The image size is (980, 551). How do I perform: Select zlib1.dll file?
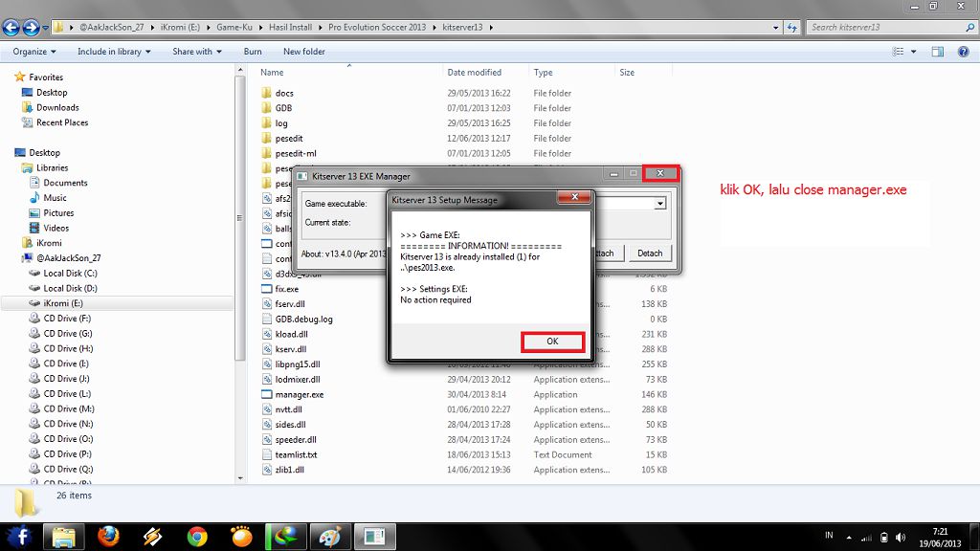pos(289,470)
